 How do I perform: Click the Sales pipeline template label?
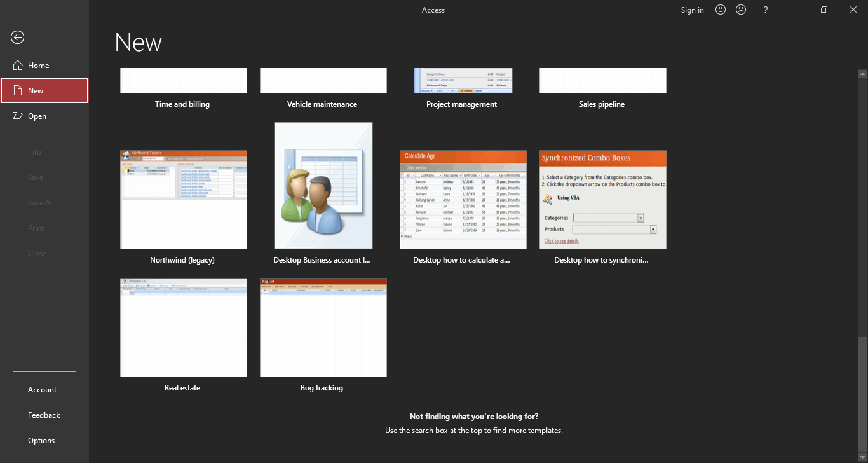coord(602,104)
